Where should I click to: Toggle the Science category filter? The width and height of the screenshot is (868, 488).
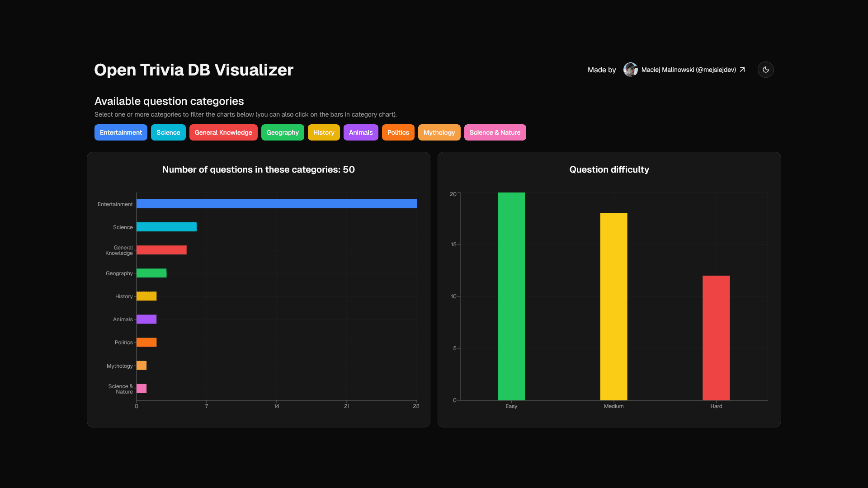[x=168, y=132]
